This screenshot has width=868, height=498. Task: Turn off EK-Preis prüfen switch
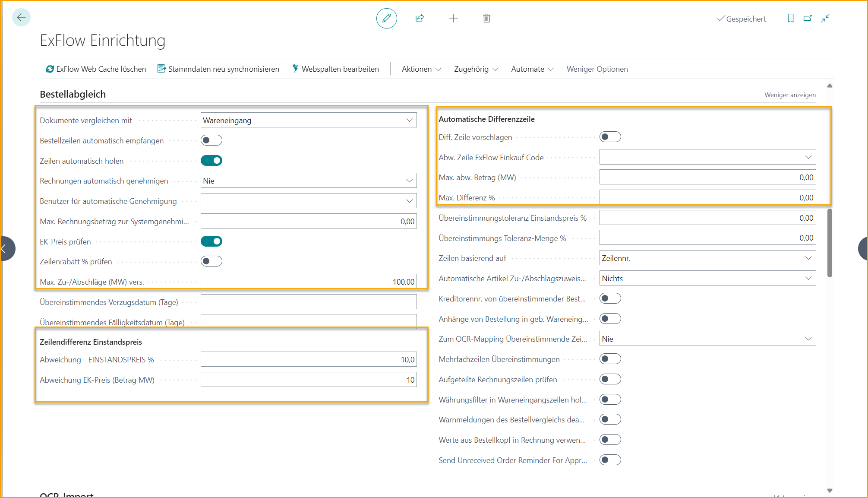coord(211,241)
